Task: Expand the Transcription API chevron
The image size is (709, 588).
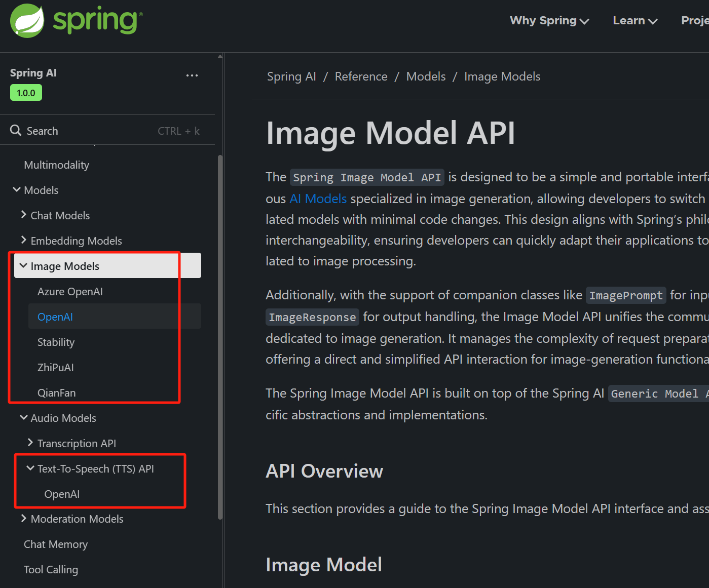Action: 30,443
